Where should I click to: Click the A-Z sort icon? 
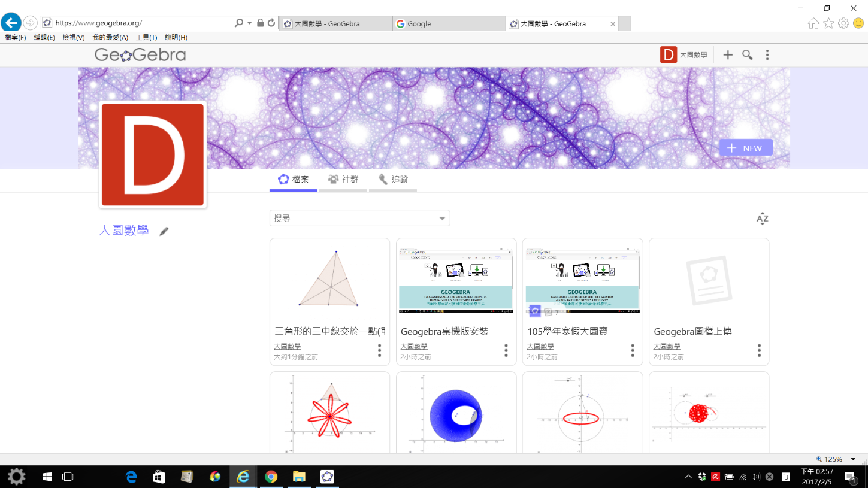(762, 219)
